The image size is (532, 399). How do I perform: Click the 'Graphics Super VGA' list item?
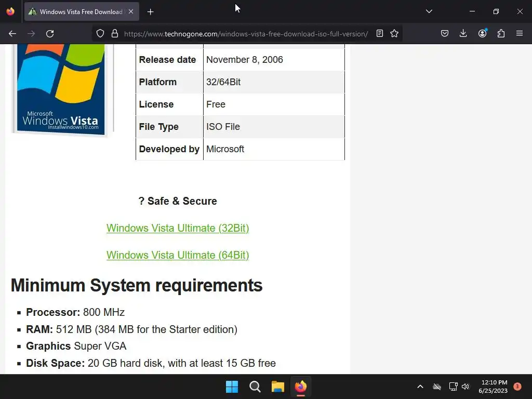click(76, 346)
